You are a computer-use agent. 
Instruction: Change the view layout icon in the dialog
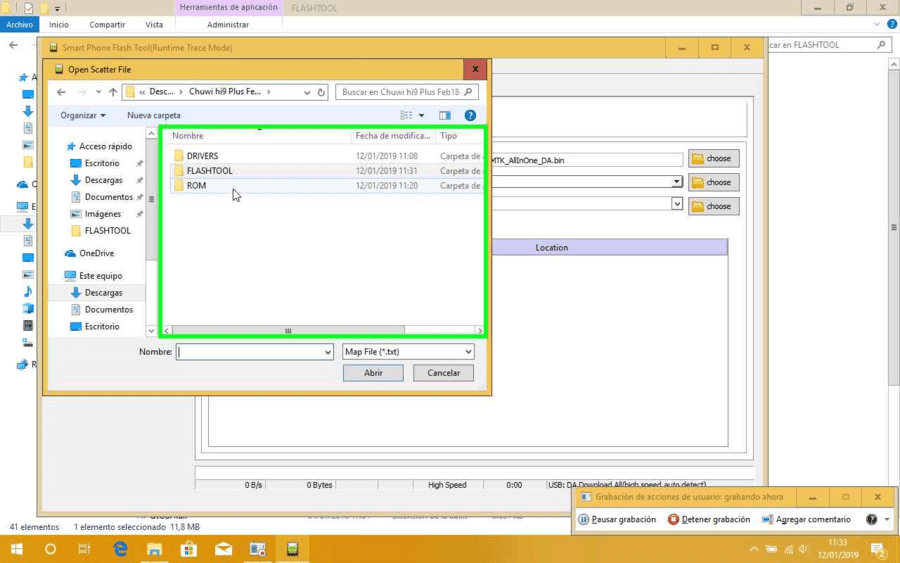[x=406, y=115]
